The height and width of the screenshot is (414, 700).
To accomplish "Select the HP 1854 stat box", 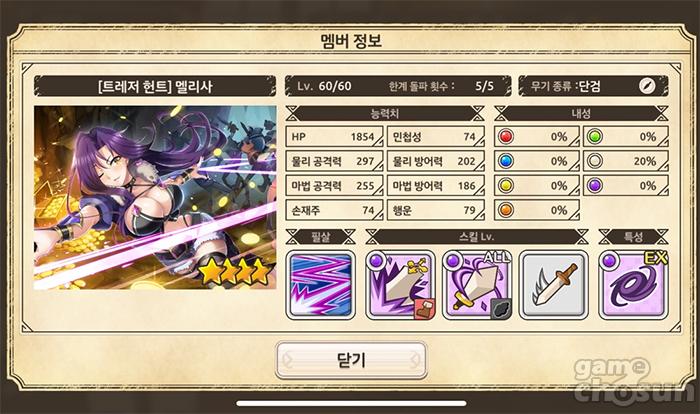I will (x=334, y=137).
